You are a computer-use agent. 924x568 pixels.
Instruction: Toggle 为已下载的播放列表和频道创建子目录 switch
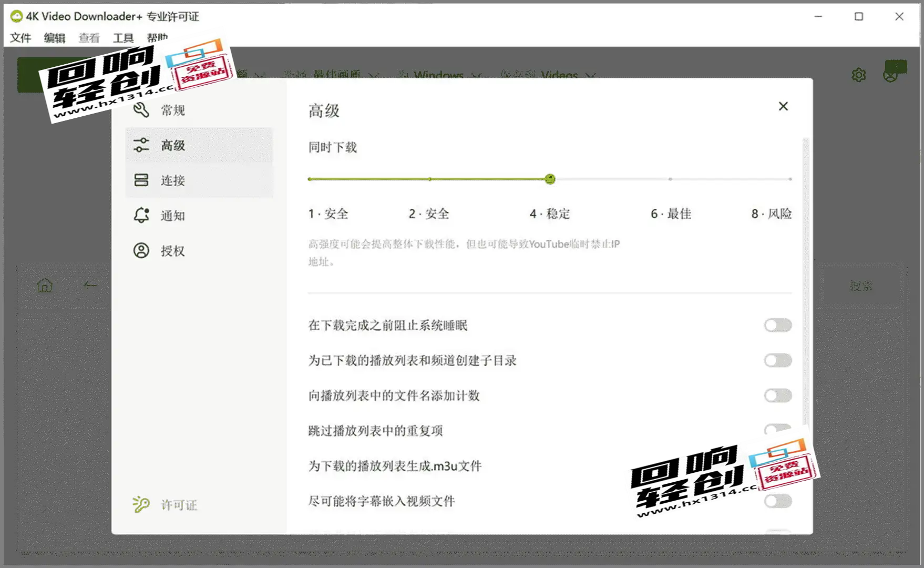click(778, 361)
